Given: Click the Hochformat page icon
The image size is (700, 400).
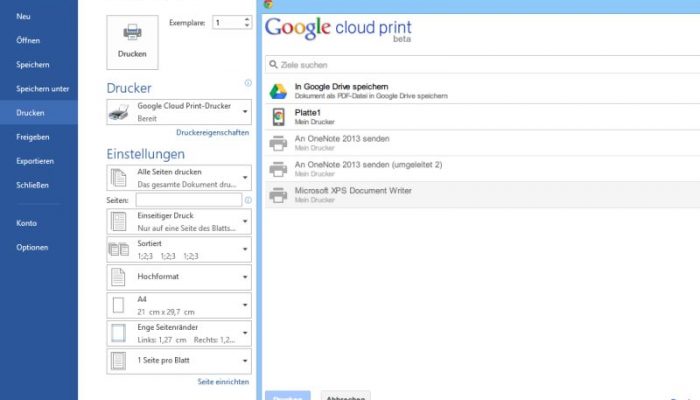Looking at the screenshot, I should [x=118, y=277].
